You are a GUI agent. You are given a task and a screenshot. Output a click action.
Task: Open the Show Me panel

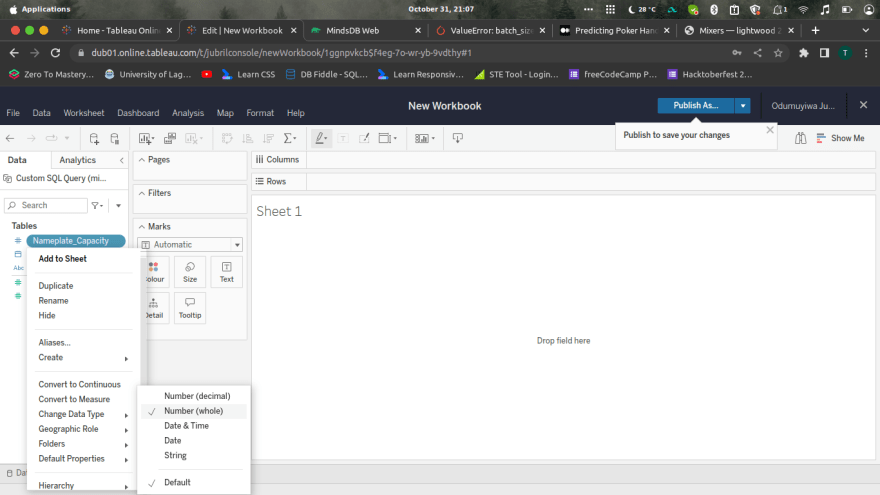[840, 138]
